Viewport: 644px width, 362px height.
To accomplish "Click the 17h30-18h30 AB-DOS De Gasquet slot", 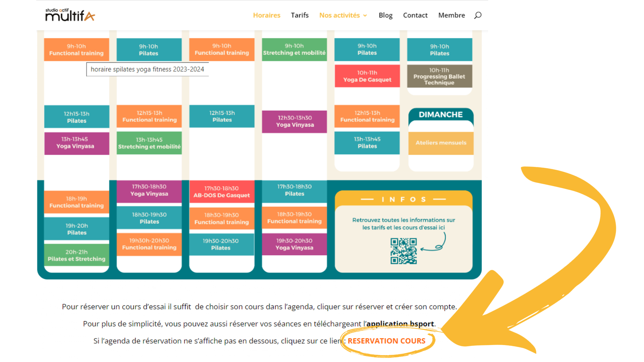I will (x=221, y=192).
